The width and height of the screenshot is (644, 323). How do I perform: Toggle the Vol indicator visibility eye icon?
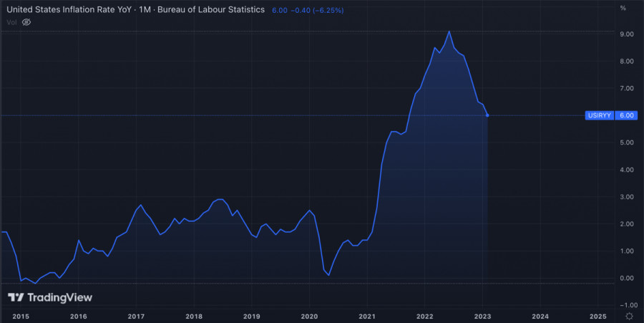click(26, 22)
